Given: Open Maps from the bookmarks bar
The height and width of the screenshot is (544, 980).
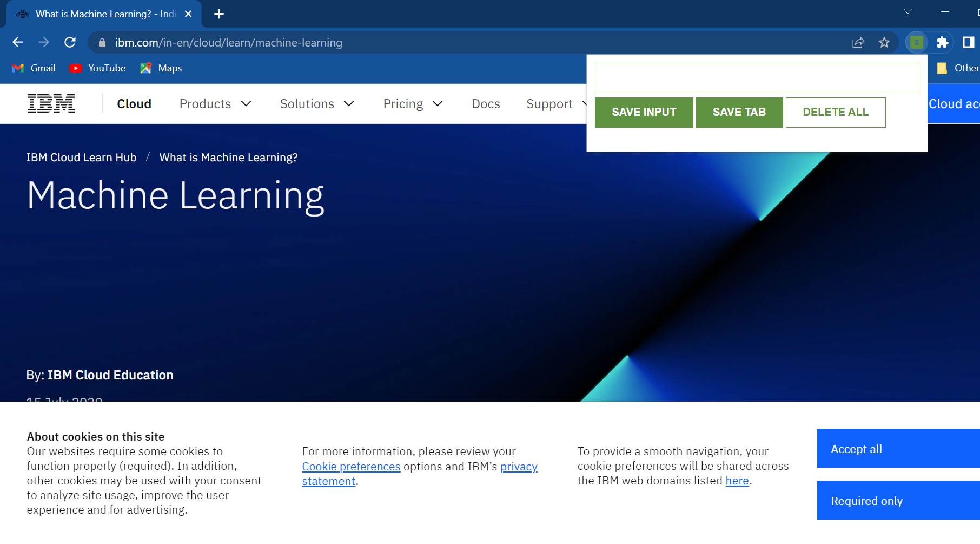Looking at the screenshot, I should pos(160,68).
